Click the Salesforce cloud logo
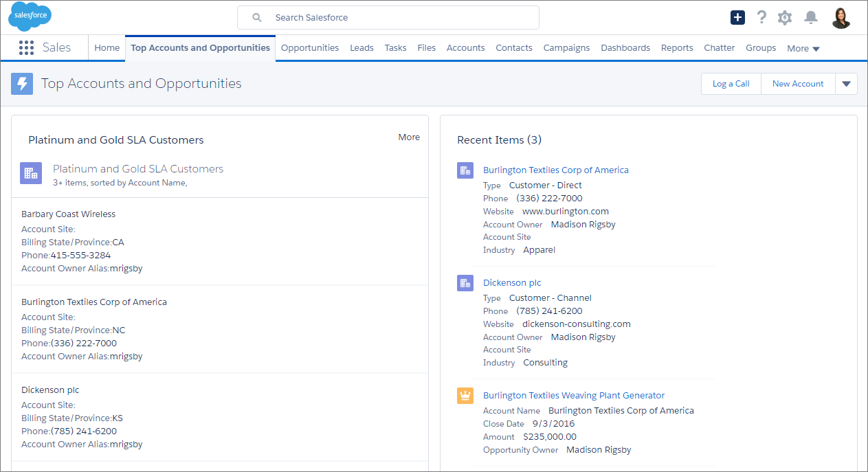This screenshot has height=472, width=868. (30, 16)
